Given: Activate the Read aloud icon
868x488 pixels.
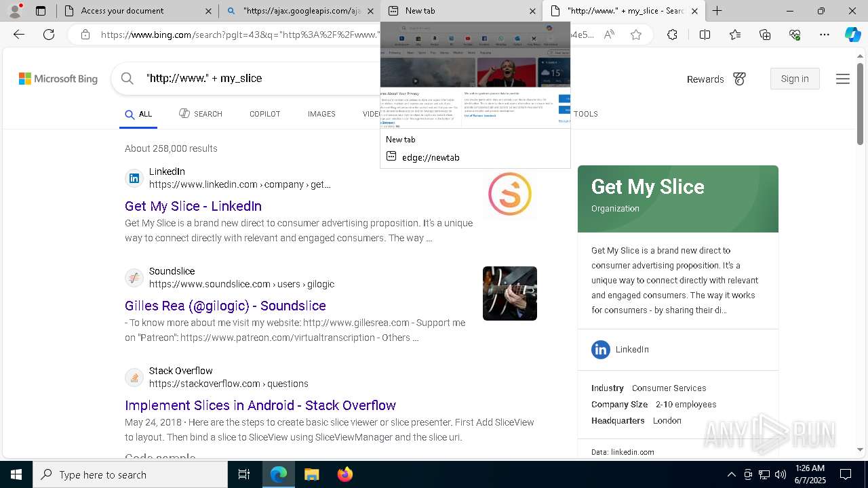Looking at the screenshot, I should (609, 35).
